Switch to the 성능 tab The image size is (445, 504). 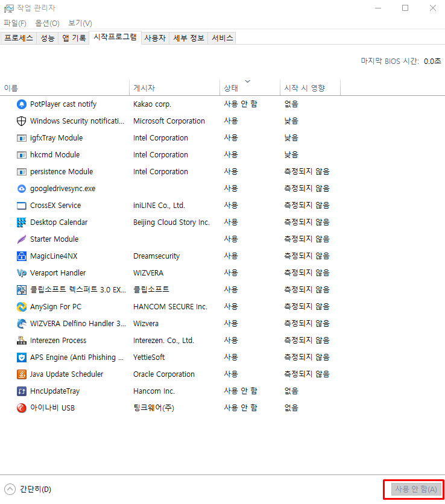pyautogui.click(x=48, y=38)
